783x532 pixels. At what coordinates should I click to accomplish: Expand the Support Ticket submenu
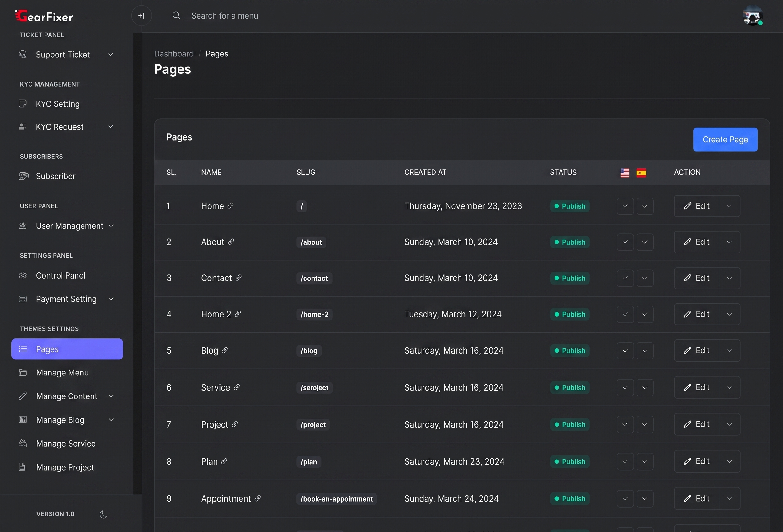[x=110, y=54]
